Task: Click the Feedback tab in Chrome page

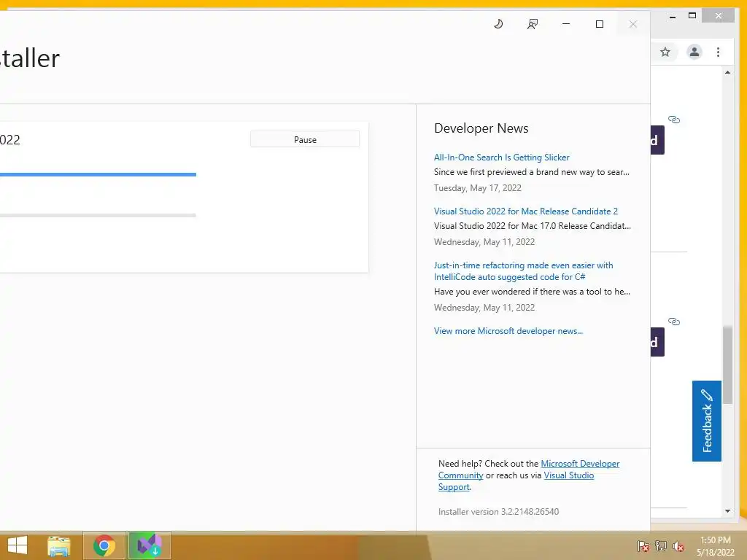Action: point(706,421)
